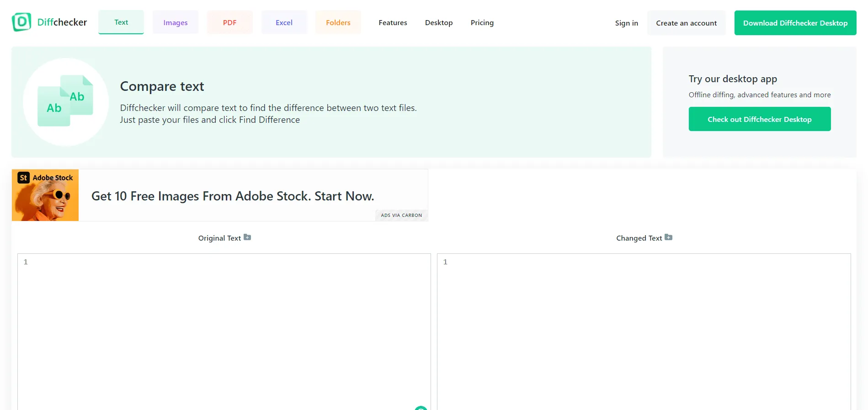Click the Create an account button
868x410 pixels.
[686, 23]
